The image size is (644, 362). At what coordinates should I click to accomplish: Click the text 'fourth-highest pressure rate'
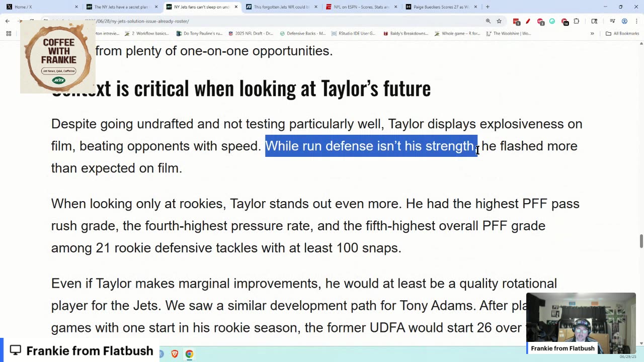(227, 226)
